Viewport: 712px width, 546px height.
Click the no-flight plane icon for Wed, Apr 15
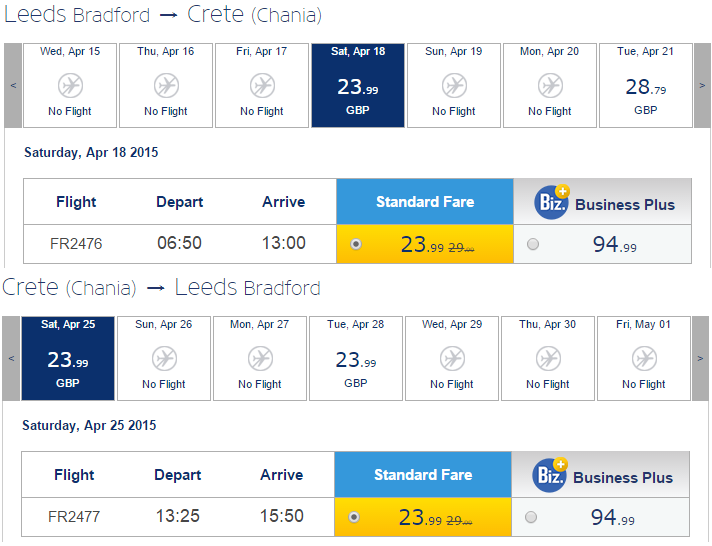[70, 85]
